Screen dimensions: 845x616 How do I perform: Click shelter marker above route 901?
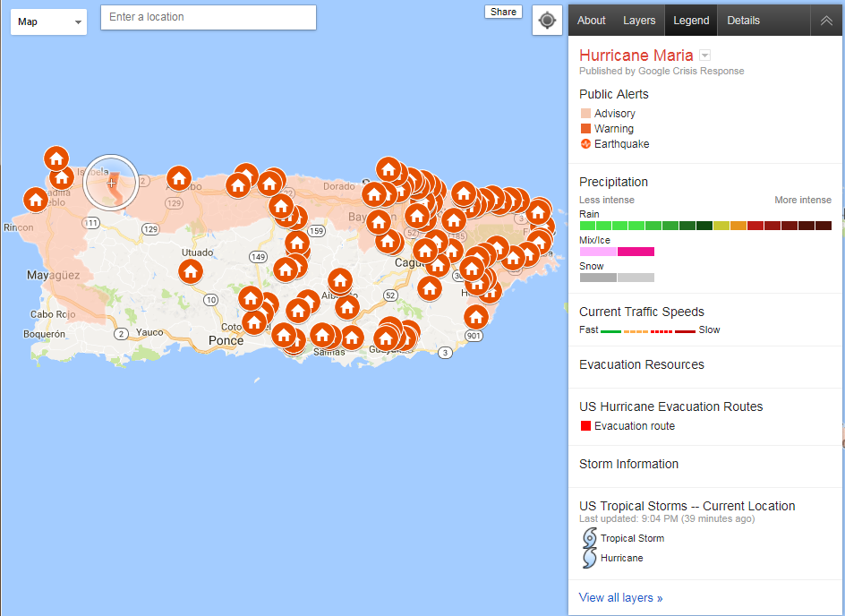pos(476,317)
